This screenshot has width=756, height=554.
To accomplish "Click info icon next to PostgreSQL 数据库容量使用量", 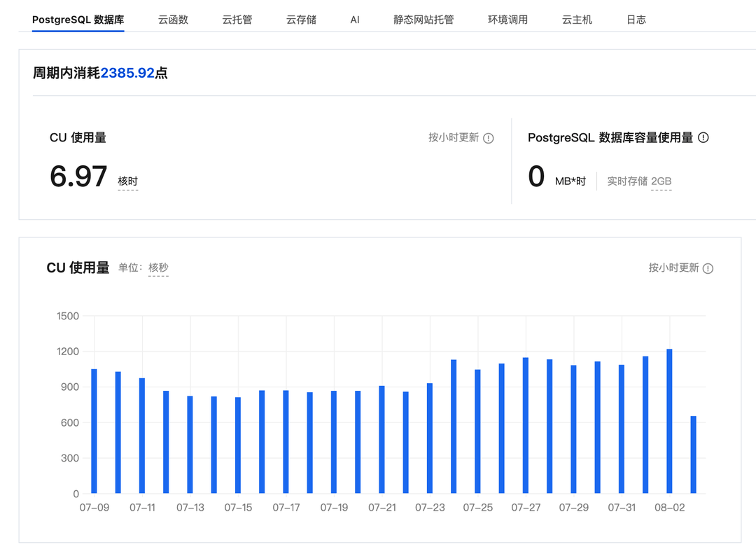I will point(703,137).
